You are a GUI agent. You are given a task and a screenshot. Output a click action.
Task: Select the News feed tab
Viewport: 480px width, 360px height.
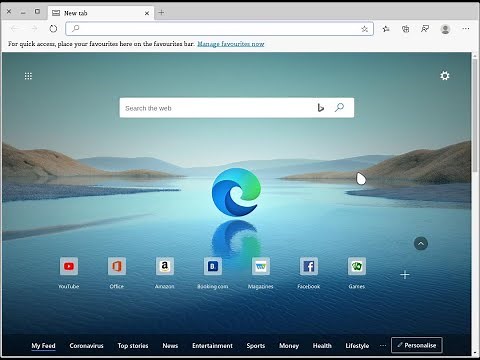click(170, 346)
